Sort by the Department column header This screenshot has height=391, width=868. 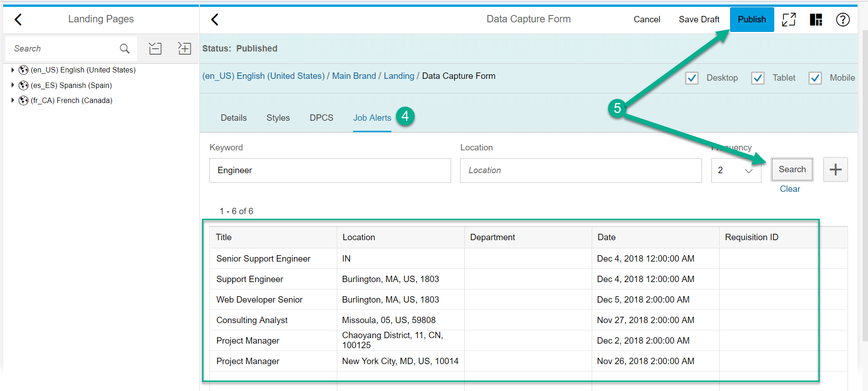[528, 237]
